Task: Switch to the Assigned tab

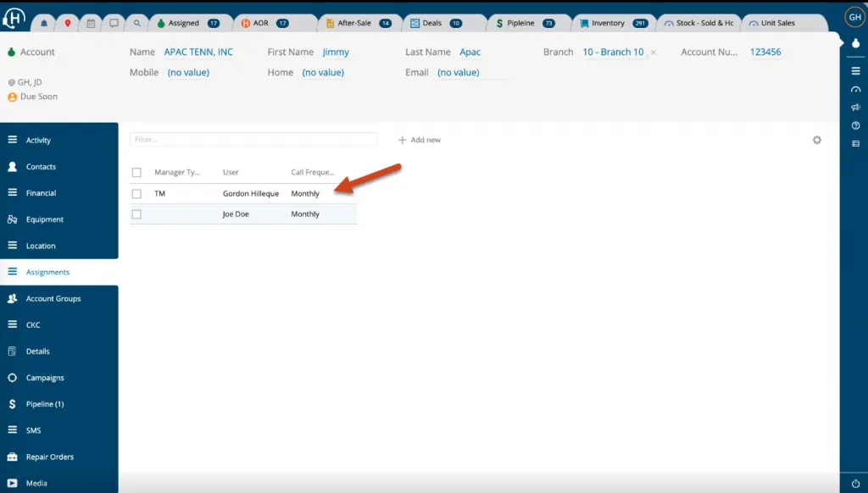Action: (x=189, y=23)
